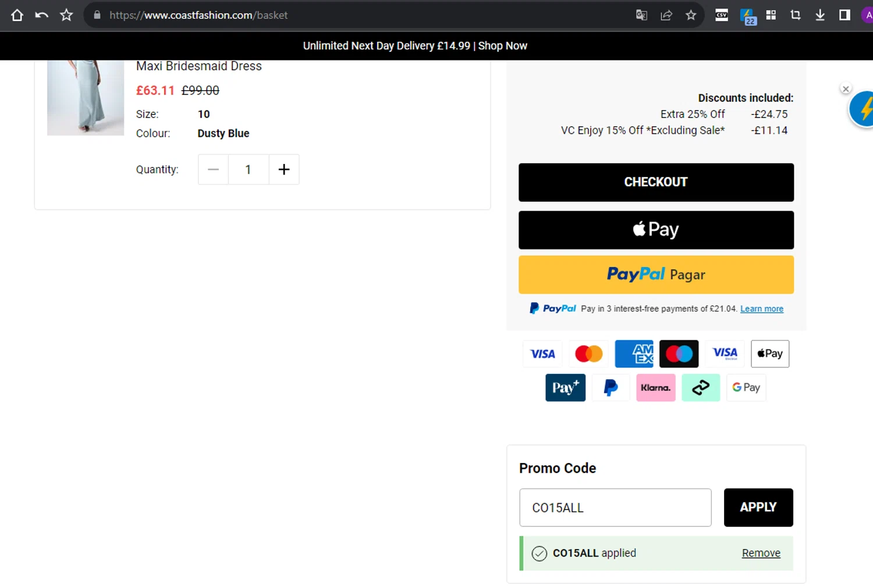Click the Dusty Blue colour value
This screenshot has width=873, height=588.
tap(223, 133)
